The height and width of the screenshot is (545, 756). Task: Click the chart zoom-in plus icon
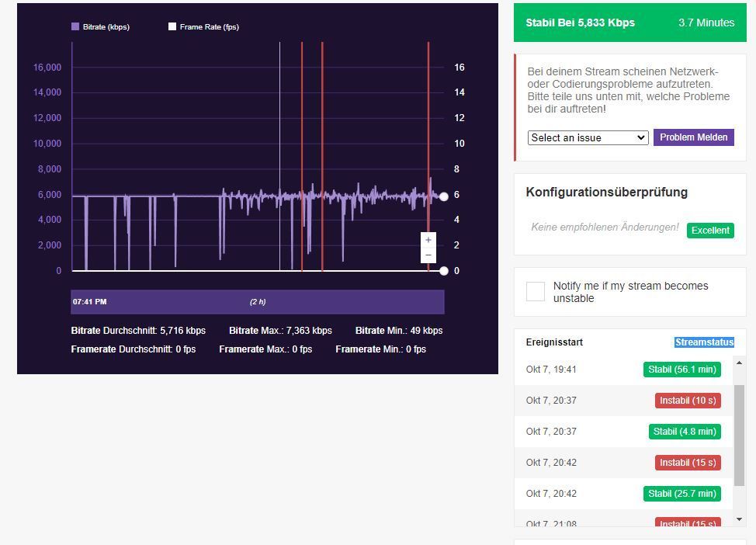click(428, 240)
